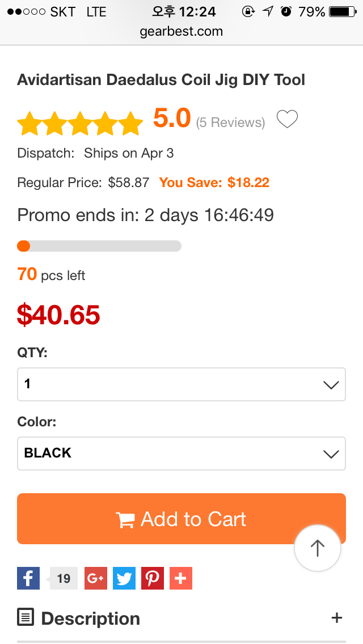Image resolution: width=363 pixels, height=644 pixels.
Task: Share product on Facebook
Action: pos(28,578)
